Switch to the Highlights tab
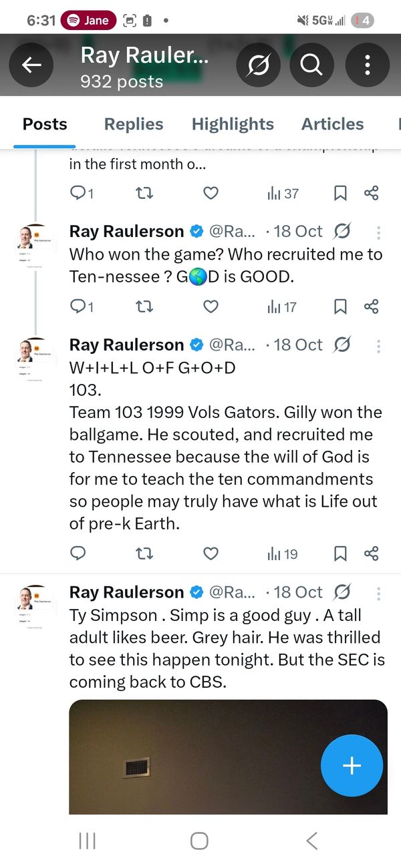Viewport: 401px width, 868px height. [233, 124]
